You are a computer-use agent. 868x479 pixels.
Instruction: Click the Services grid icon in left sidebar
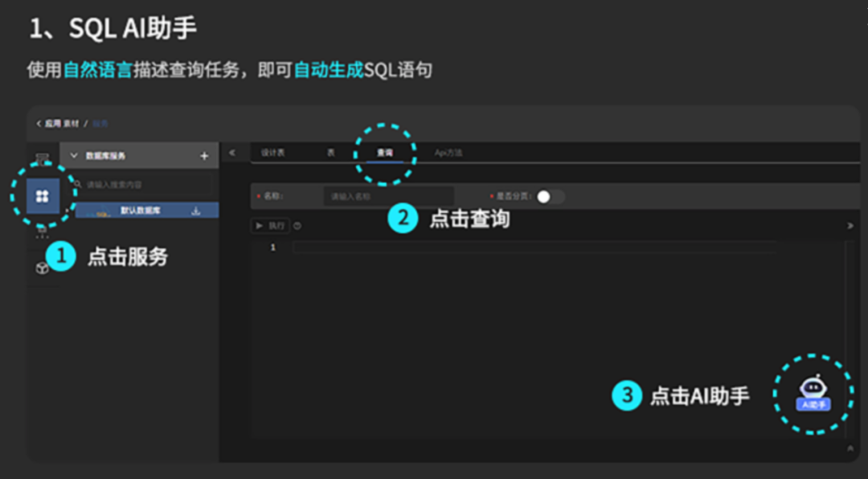point(43,196)
